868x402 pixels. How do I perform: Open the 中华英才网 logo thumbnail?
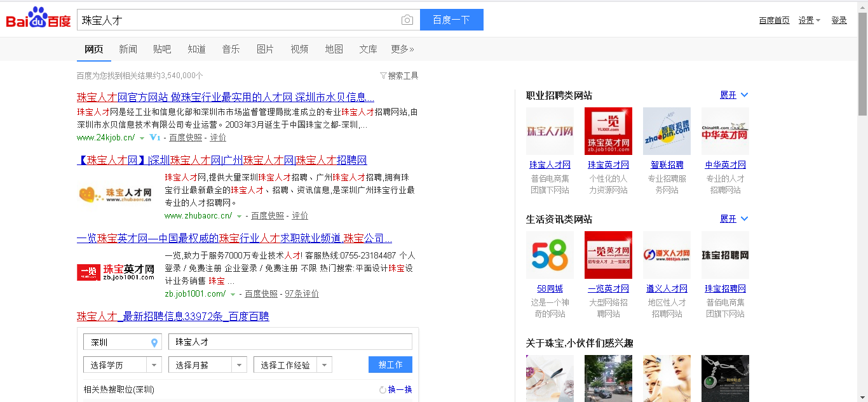[x=725, y=131]
